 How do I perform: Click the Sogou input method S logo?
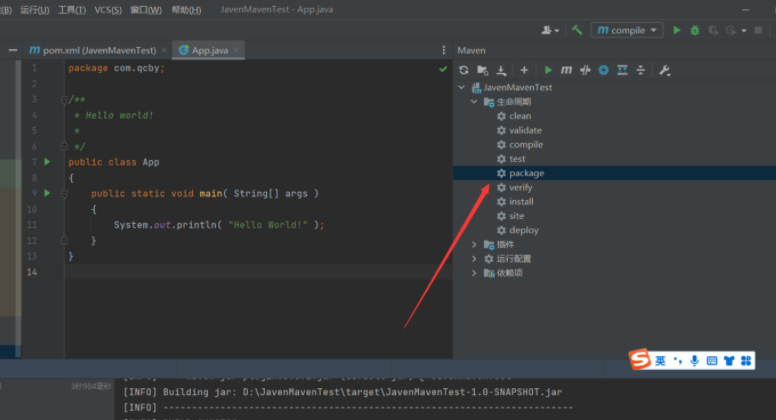tap(639, 359)
